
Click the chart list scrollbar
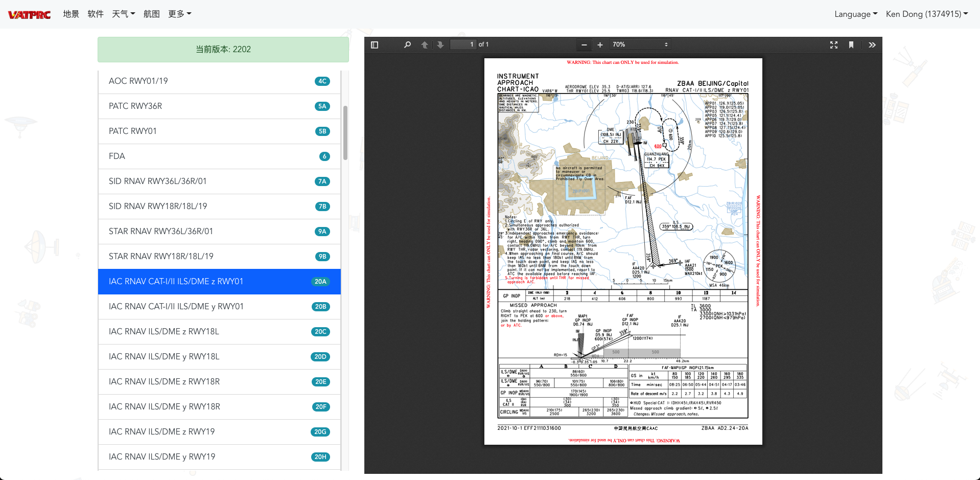345,133
